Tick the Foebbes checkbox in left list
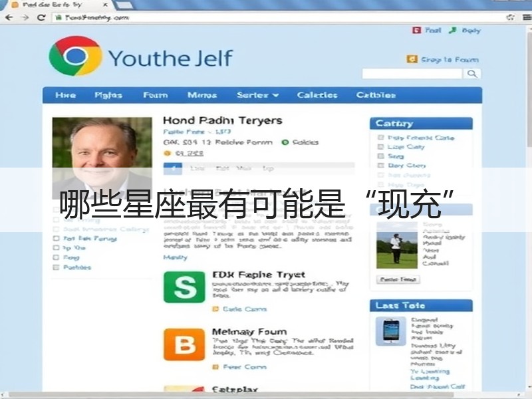 pos(57,267)
